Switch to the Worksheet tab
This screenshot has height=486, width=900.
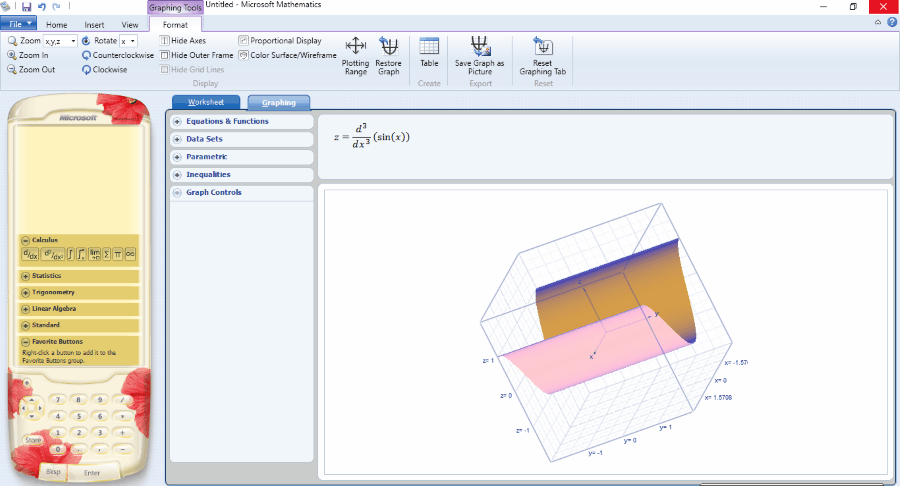[206, 102]
